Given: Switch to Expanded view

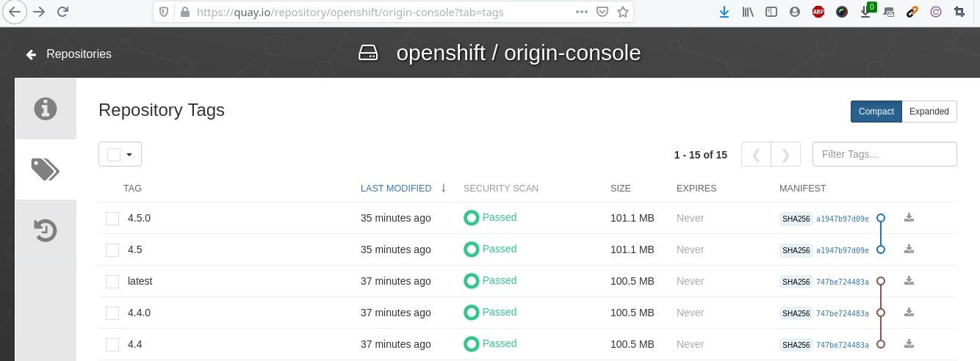Looking at the screenshot, I should click(x=929, y=112).
